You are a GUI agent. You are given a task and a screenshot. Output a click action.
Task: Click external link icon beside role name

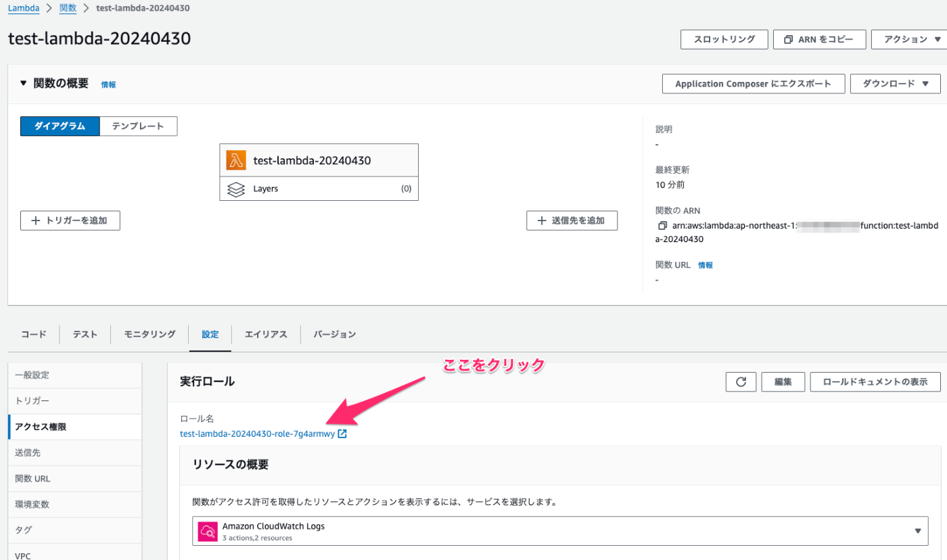click(x=342, y=434)
